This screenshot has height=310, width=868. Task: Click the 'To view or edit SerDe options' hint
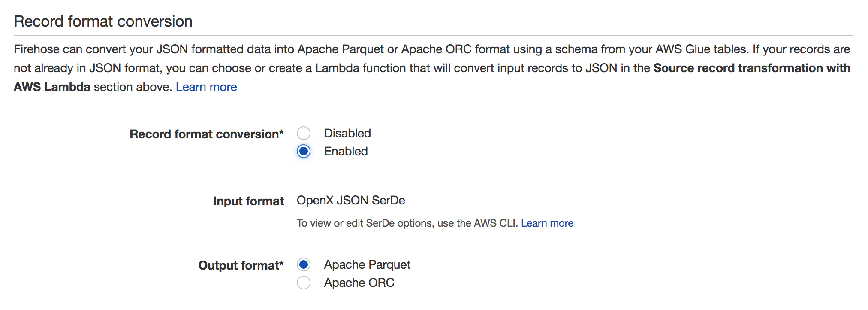(407, 223)
